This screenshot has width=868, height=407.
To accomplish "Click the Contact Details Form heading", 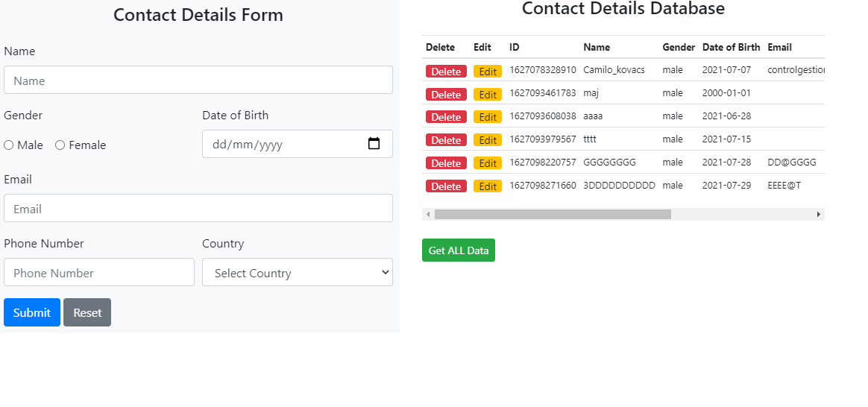I will click(x=198, y=15).
